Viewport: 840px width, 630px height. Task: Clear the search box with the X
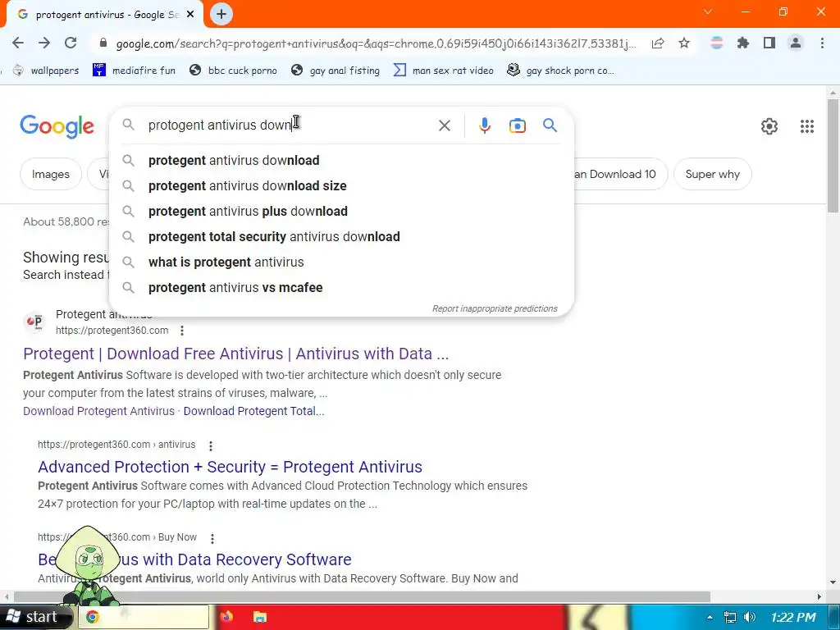pos(444,126)
